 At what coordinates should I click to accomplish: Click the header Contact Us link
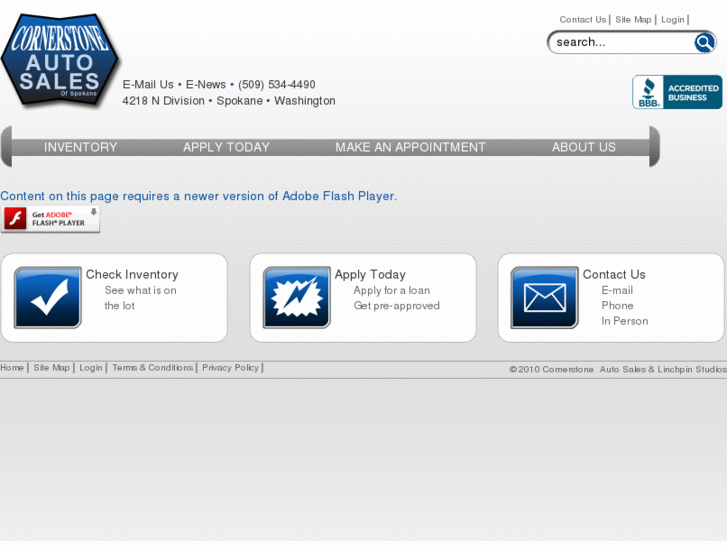point(582,19)
